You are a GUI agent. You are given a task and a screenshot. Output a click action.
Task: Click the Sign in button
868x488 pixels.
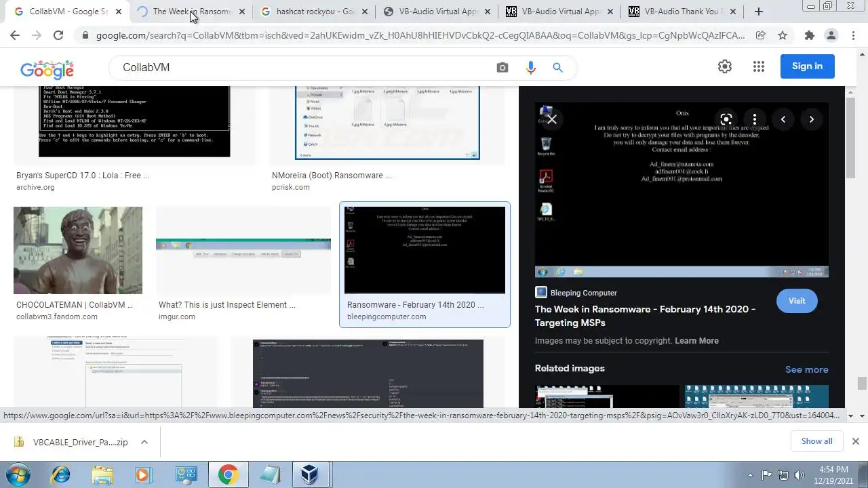807,66
